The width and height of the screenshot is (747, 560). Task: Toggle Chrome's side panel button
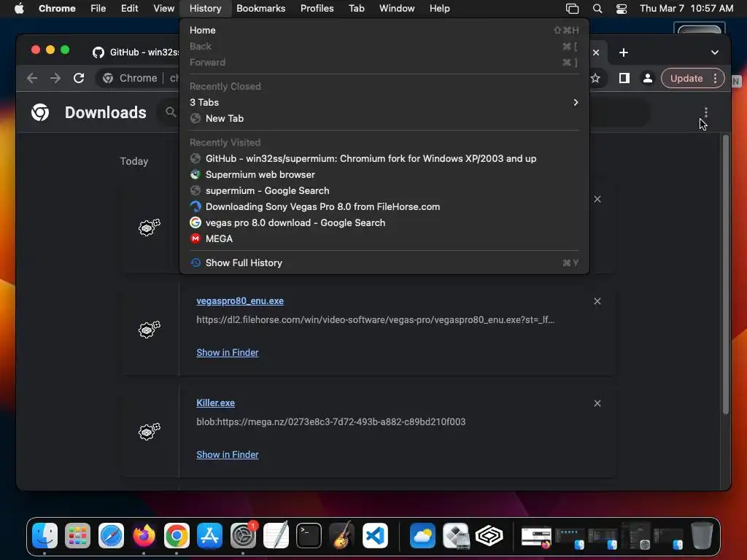624,78
